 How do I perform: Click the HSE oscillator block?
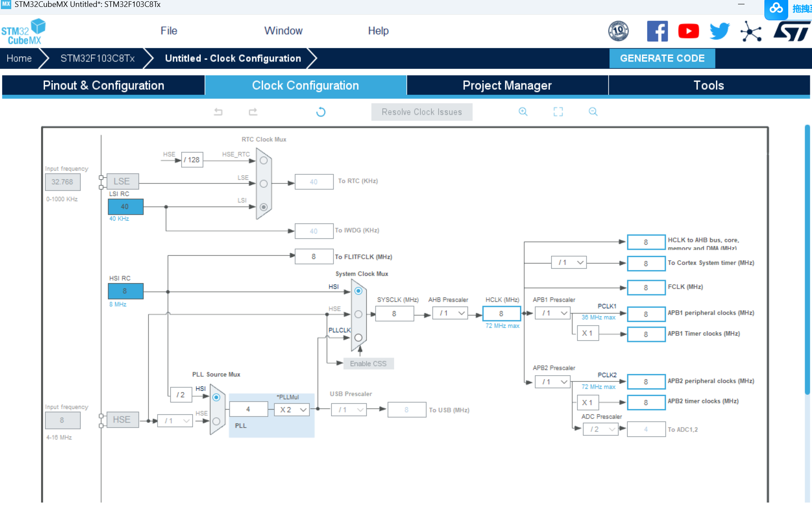pos(122,420)
